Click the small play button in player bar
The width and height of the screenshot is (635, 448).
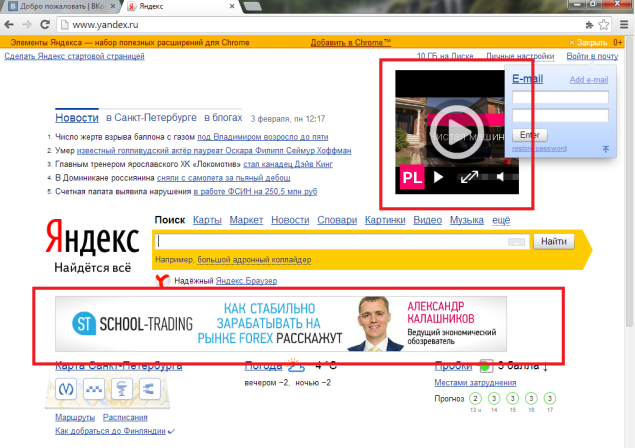point(438,177)
